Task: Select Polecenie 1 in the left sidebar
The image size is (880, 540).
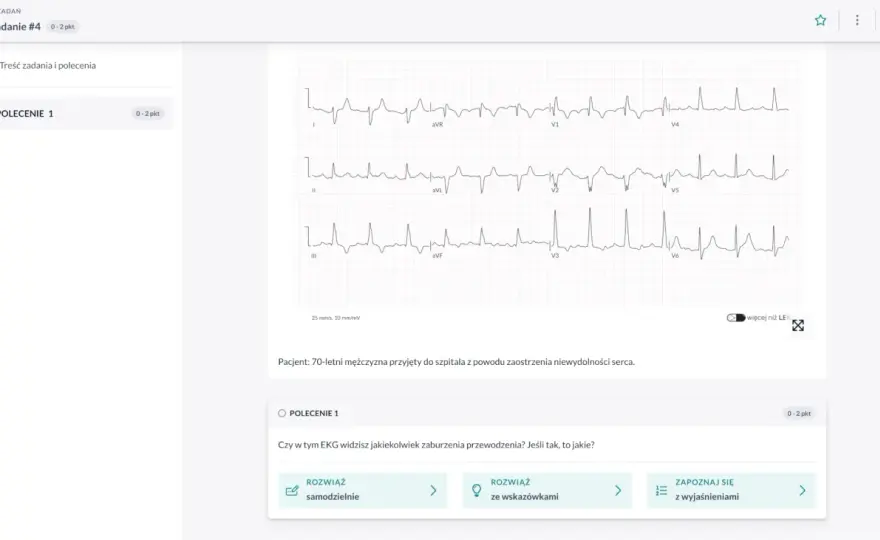Action: tap(85, 113)
